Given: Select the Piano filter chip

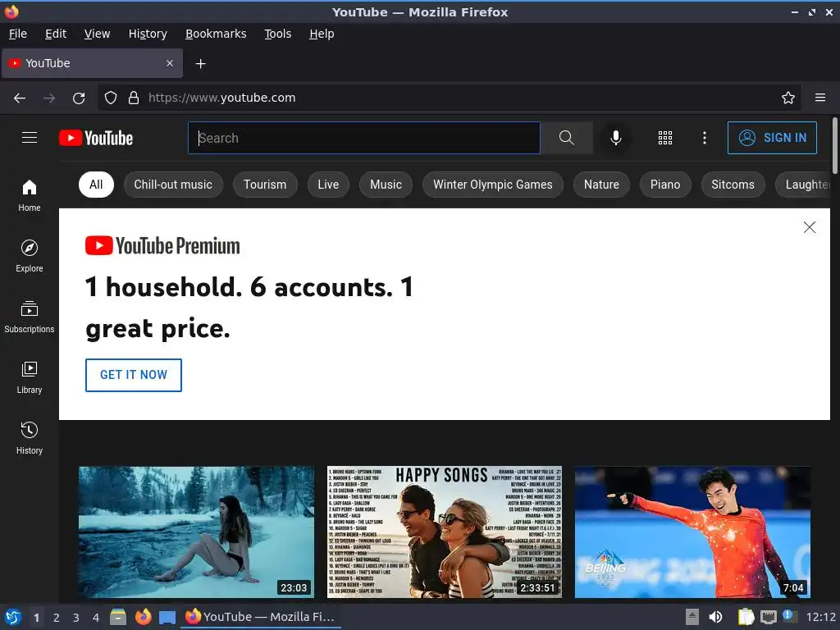Looking at the screenshot, I should (x=664, y=185).
